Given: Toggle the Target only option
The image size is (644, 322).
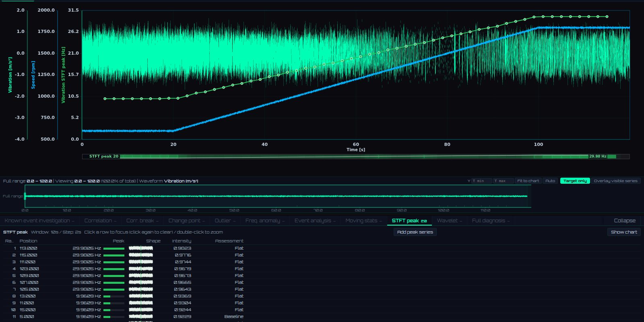Looking at the screenshot, I should pos(575,181).
